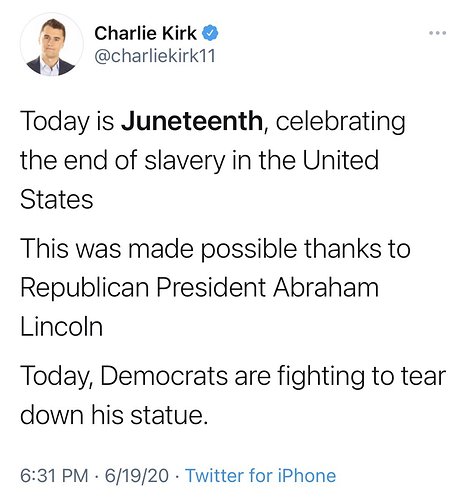Open the three-dot more options menu
Screen dimensions: 468x500
[437, 33]
